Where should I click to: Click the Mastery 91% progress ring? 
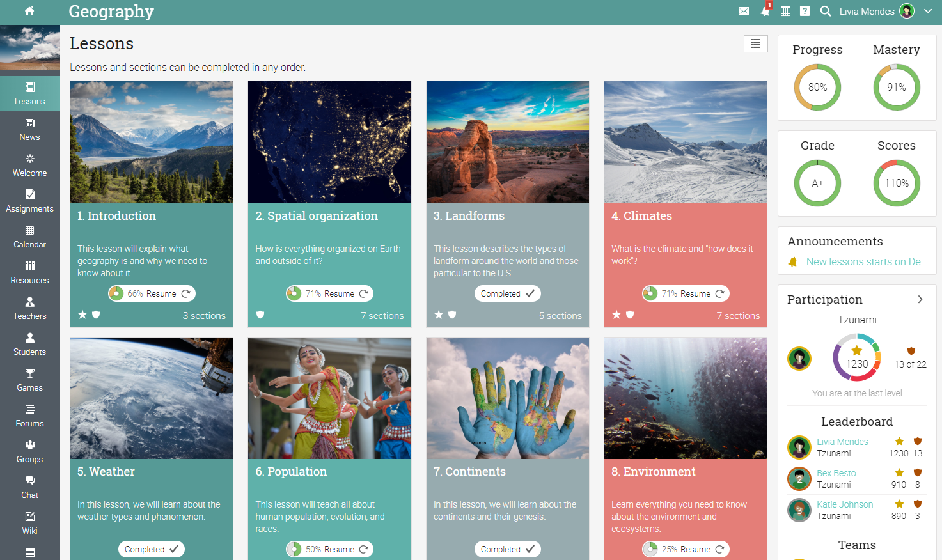click(897, 87)
